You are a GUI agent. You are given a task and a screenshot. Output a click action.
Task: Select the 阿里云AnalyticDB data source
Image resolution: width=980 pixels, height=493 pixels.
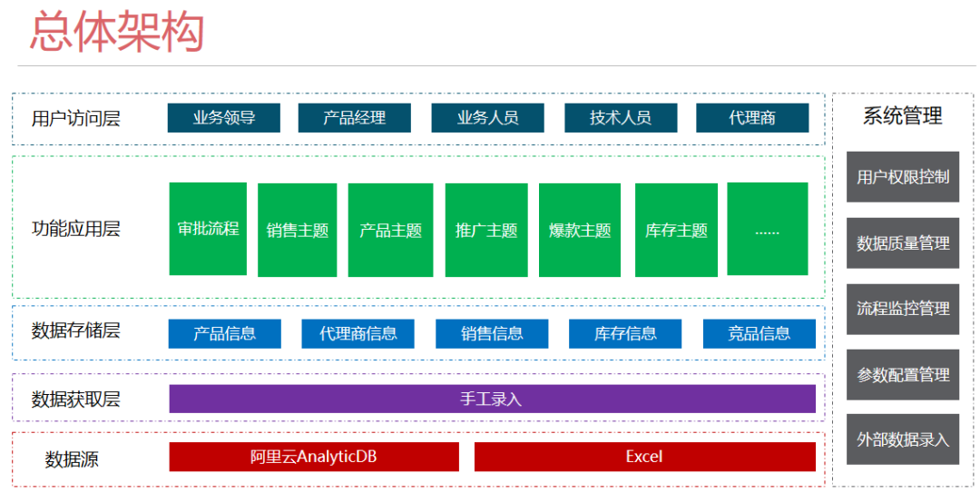click(x=314, y=457)
